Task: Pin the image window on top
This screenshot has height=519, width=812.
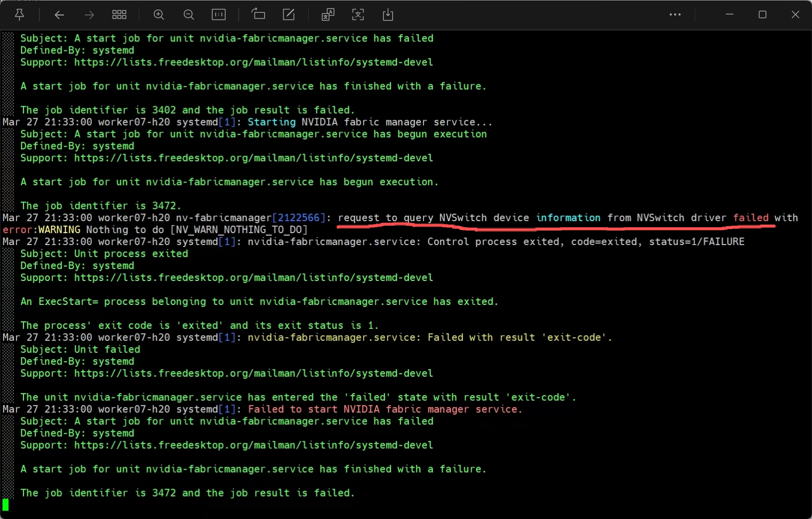Action: (x=19, y=15)
